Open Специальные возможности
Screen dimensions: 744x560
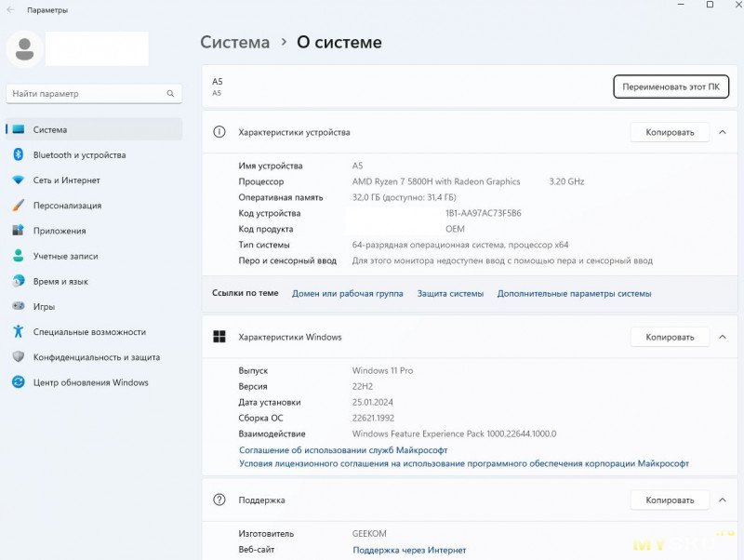click(x=94, y=331)
